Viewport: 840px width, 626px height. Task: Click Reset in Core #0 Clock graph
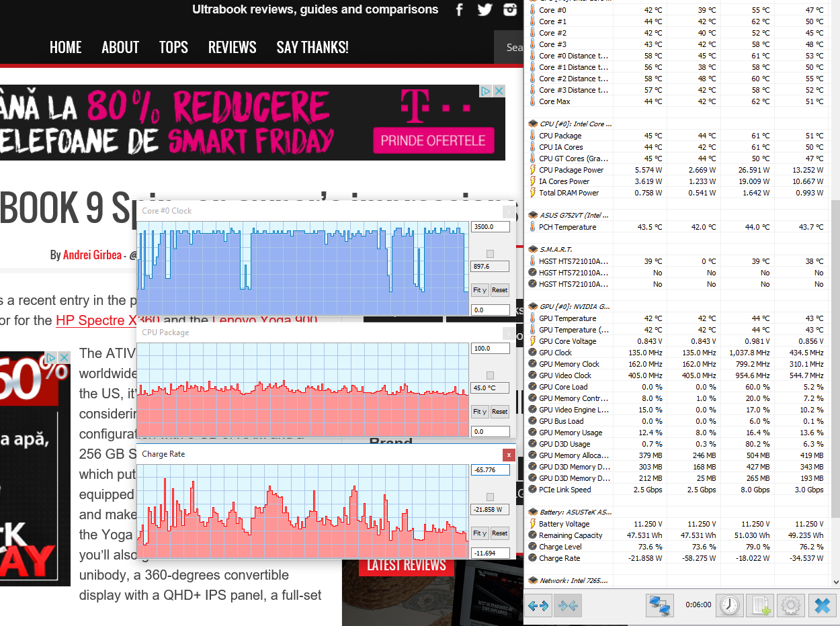click(499, 290)
